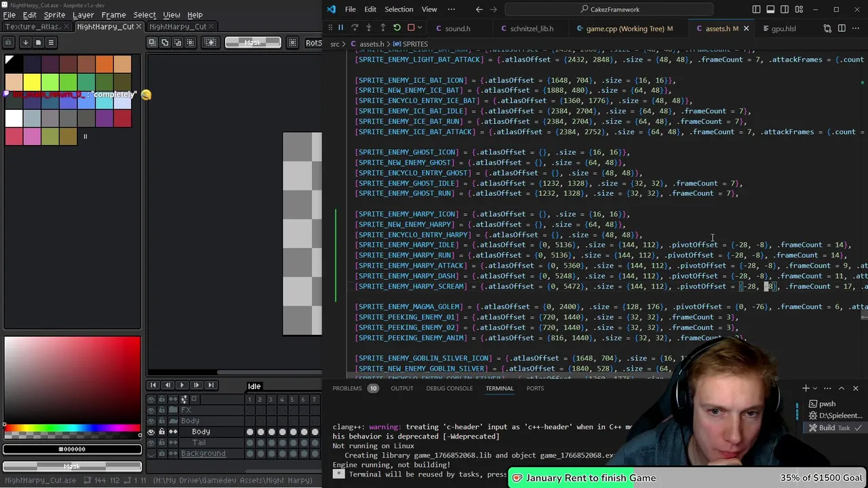868x488 pixels.
Task: Toggle lock on the Background layer
Action: [161, 453]
